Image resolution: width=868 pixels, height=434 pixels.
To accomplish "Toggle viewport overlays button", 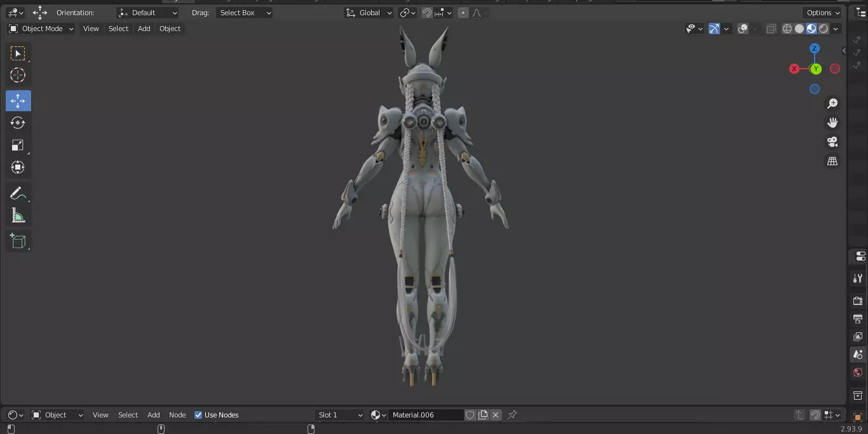I will pos(743,29).
